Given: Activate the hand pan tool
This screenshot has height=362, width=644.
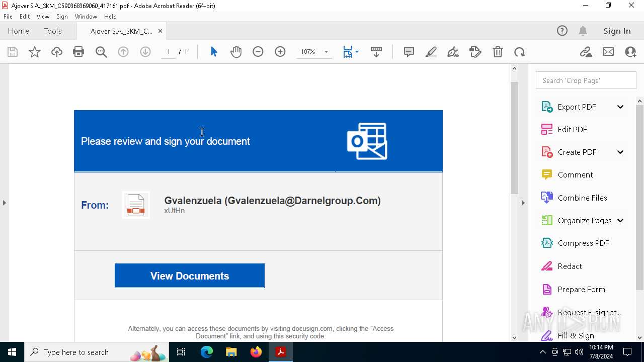Looking at the screenshot, I should (236, 52).
